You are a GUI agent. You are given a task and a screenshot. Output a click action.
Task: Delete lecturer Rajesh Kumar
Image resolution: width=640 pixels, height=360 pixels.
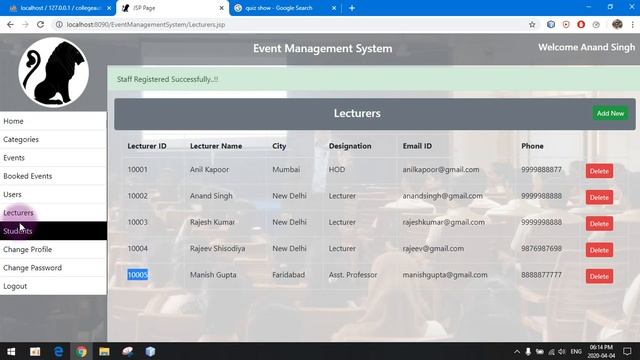599,224
